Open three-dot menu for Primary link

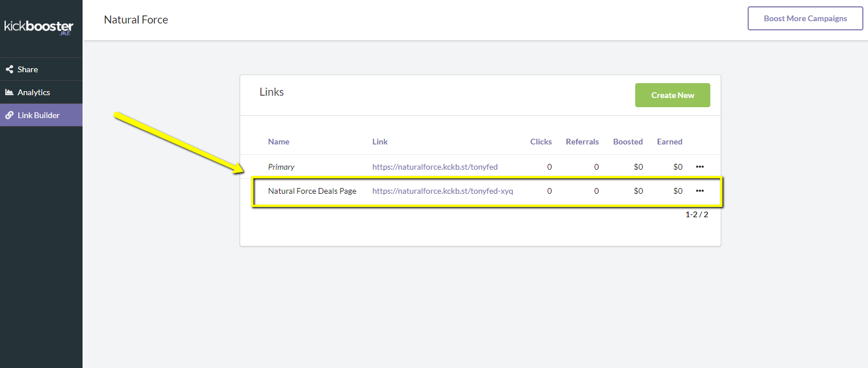(699, 167)
